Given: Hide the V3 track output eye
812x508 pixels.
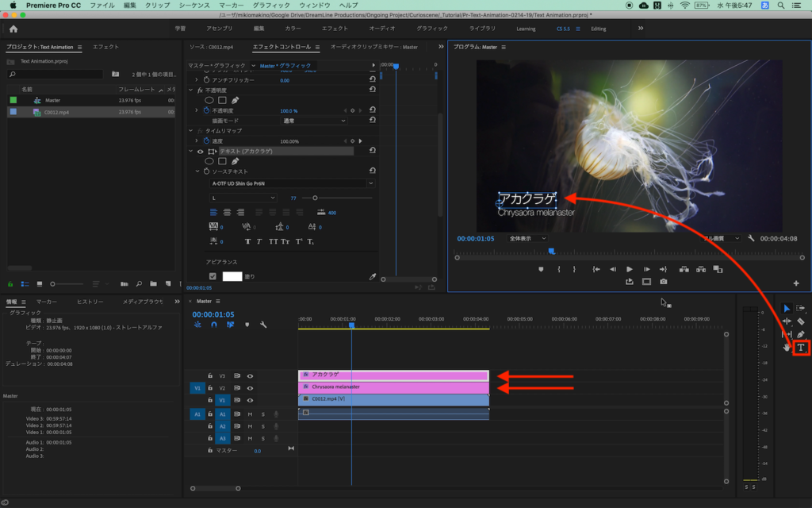Looking at the screenshot, I should [x=250, y=376].
